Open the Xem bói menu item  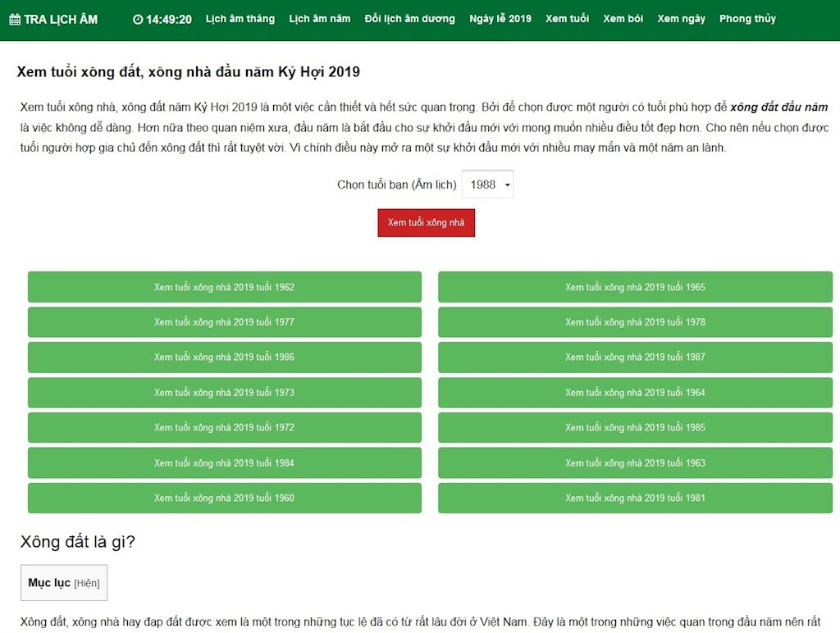point(623,18)
